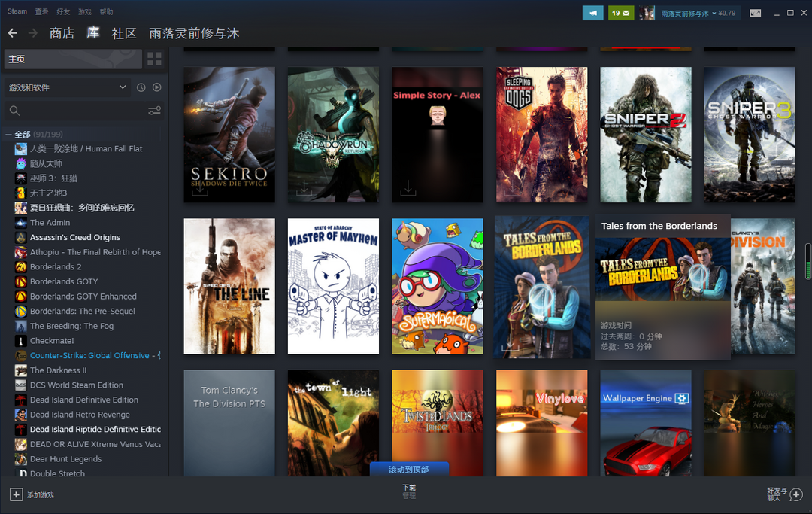Collapse the 全部 category
Viewport: 812px width, 514px height.
(x=9, y=135)
